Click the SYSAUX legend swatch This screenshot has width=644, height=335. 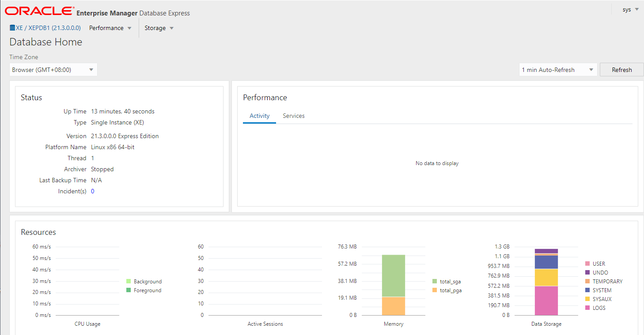tap(587, 299)
